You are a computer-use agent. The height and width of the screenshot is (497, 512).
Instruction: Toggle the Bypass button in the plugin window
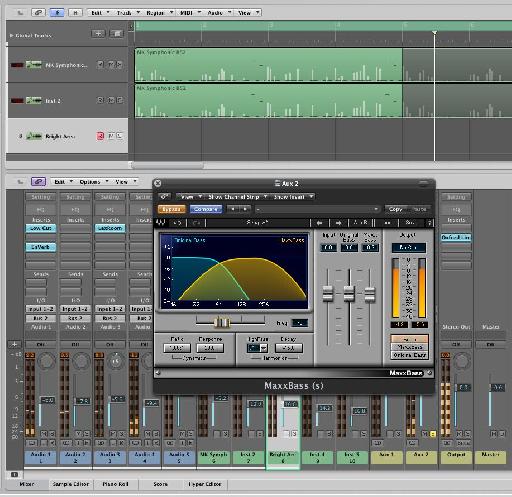[171, 209]
